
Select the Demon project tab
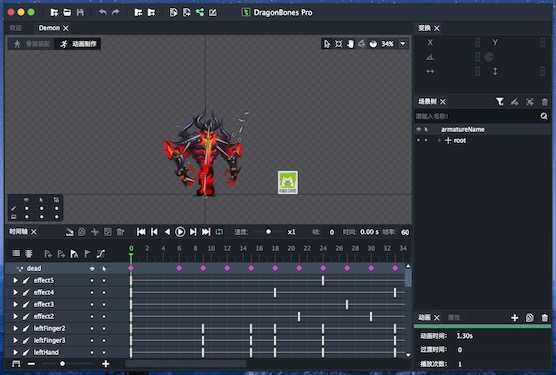coord(49,28)
